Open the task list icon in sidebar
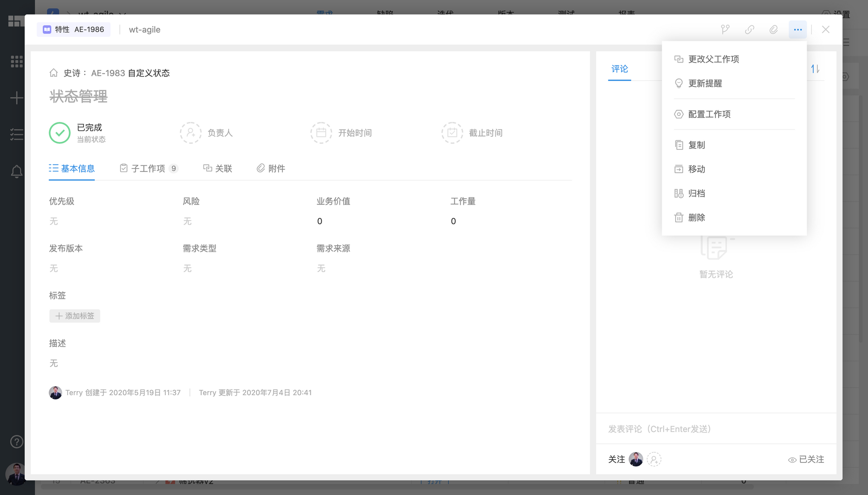 (16, 134)
